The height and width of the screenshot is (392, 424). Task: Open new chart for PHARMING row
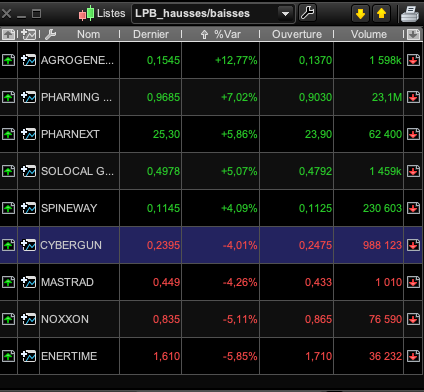[x=29, y=97]
